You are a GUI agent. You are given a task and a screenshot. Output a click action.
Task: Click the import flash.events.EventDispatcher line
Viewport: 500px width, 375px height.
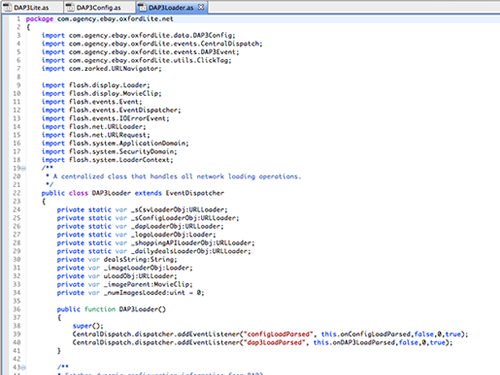click(111, 110)
